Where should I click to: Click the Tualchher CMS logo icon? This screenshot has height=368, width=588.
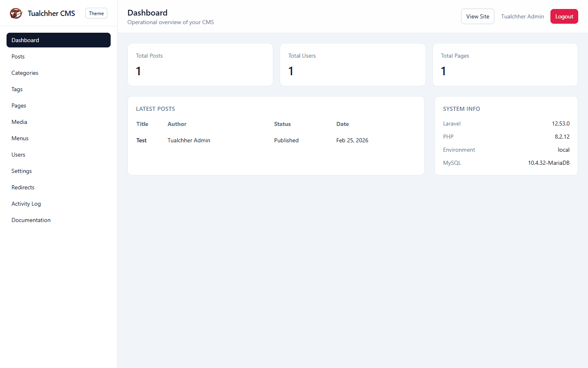tap(16, 13)
